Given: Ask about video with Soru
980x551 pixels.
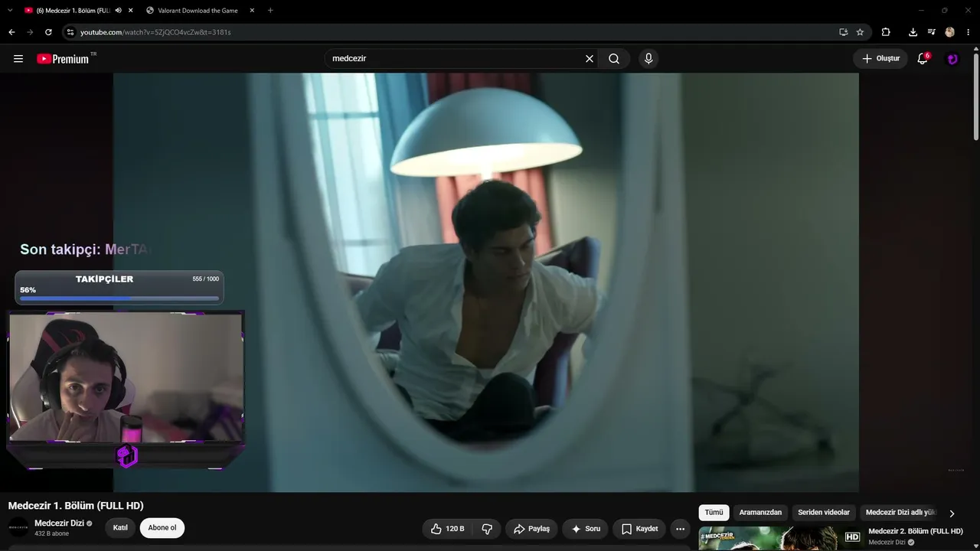Looking at the screenshot, I should pos(586,529).
